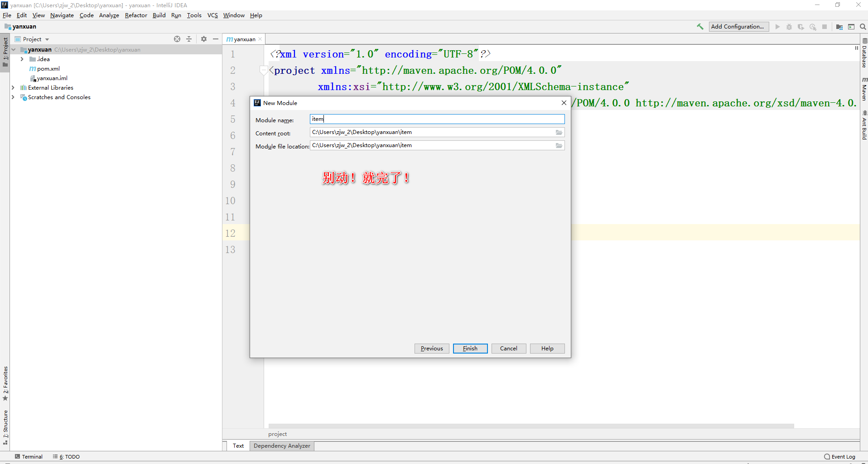This screenshot has width=868, height=464.
Task: Toggle the Structure tool window
Action: (5, 426)
